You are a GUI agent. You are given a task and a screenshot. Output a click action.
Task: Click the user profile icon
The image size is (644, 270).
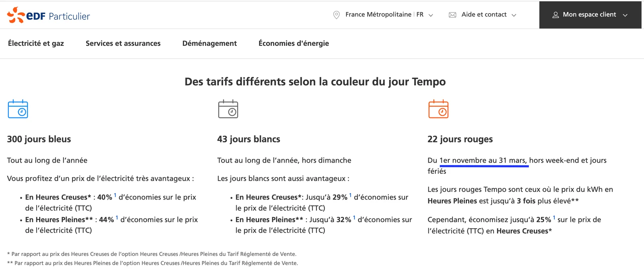coord(555,15)
